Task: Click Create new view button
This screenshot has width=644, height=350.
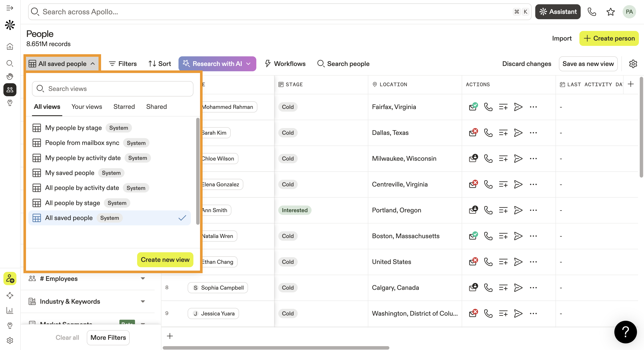Action: [x=165, y=260]
